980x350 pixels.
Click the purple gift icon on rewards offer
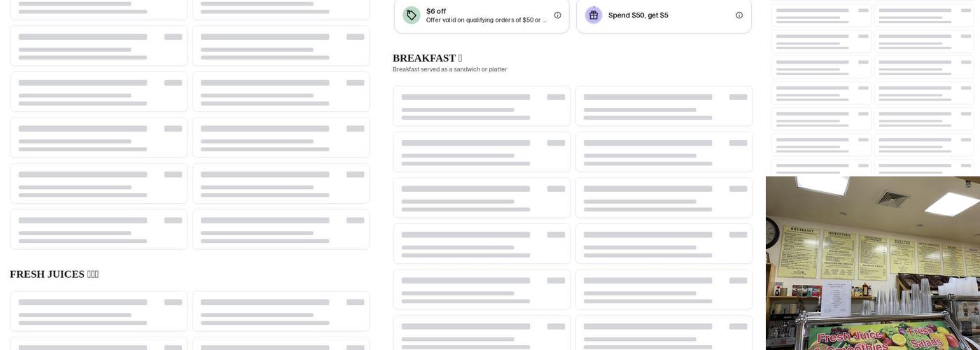click(594, 15)
